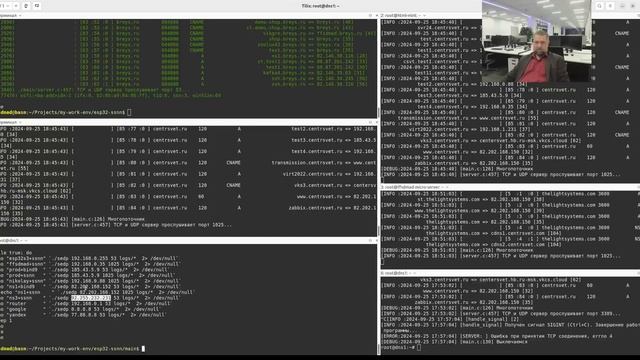
Task: Minimize the Tilix window
Action: click(622, 6)
